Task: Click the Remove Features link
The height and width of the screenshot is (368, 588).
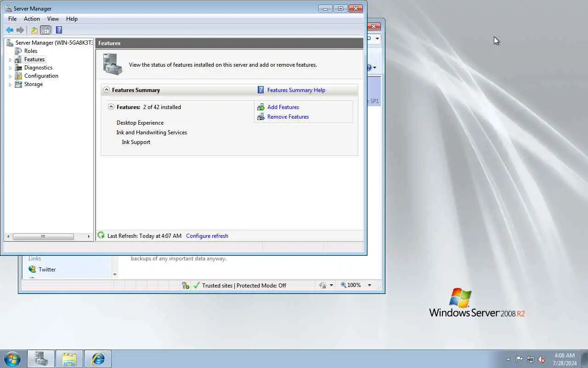Action: [288, 117]
